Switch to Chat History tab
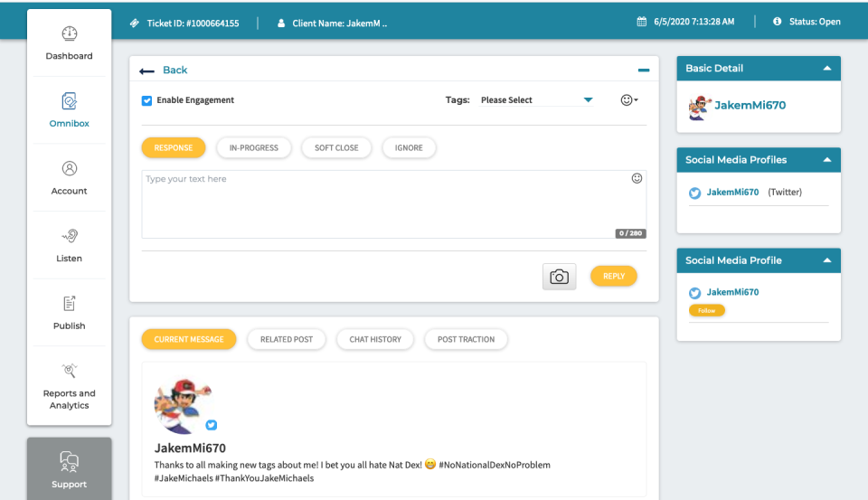Image resolution: width=868 pixels, height=500 pixels. click(374, 339)
